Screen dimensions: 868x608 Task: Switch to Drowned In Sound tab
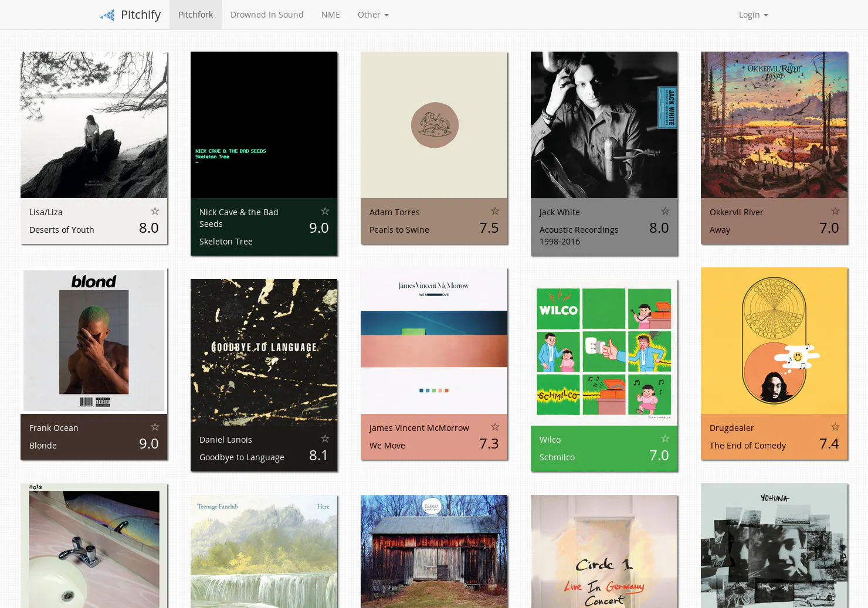coord(267,15)
